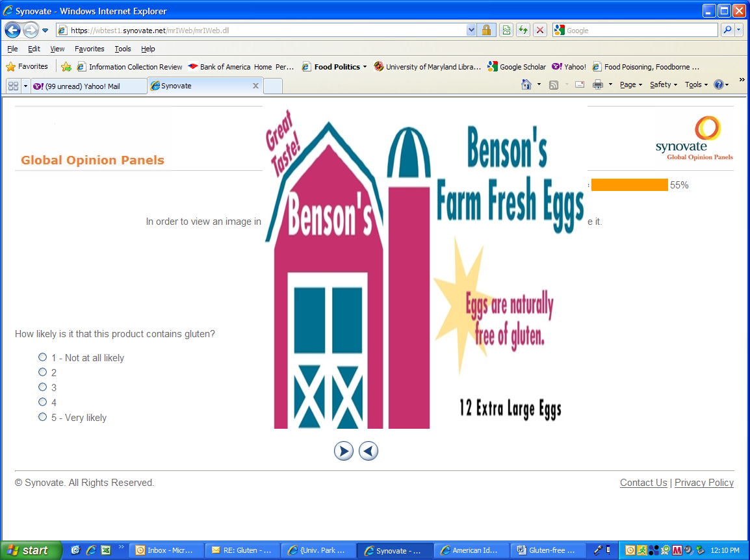Click the Print icon

(x=598, y=84)
